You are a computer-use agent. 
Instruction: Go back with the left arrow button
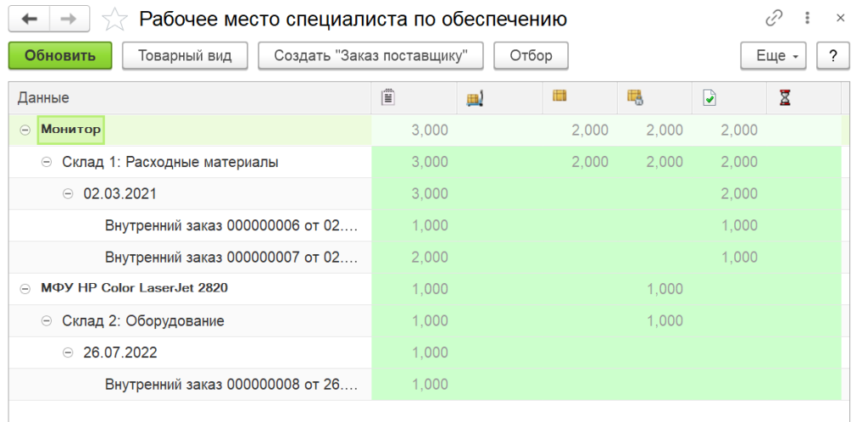pos(29,19)
